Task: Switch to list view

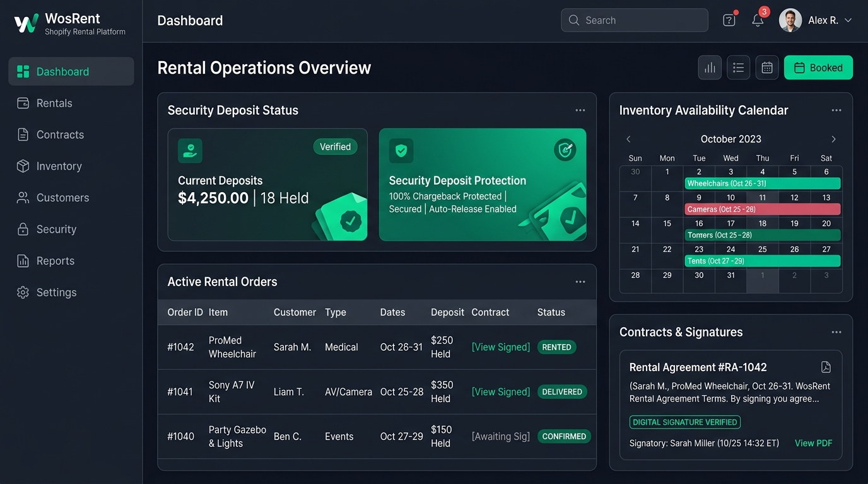Action: click(739, 67)
